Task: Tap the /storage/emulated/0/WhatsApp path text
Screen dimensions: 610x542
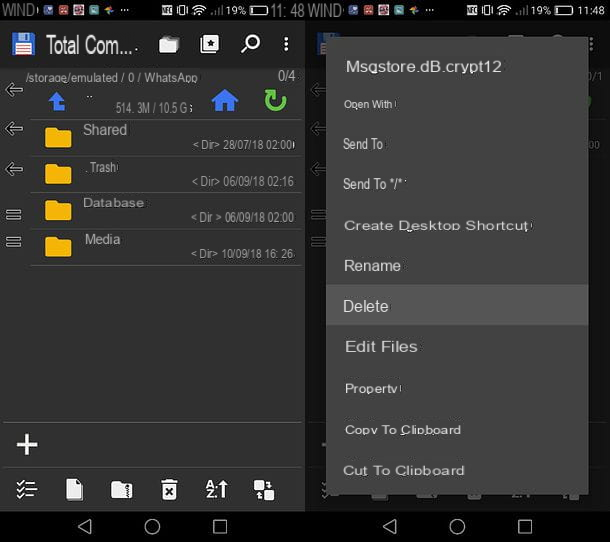Action: point(112,78)
